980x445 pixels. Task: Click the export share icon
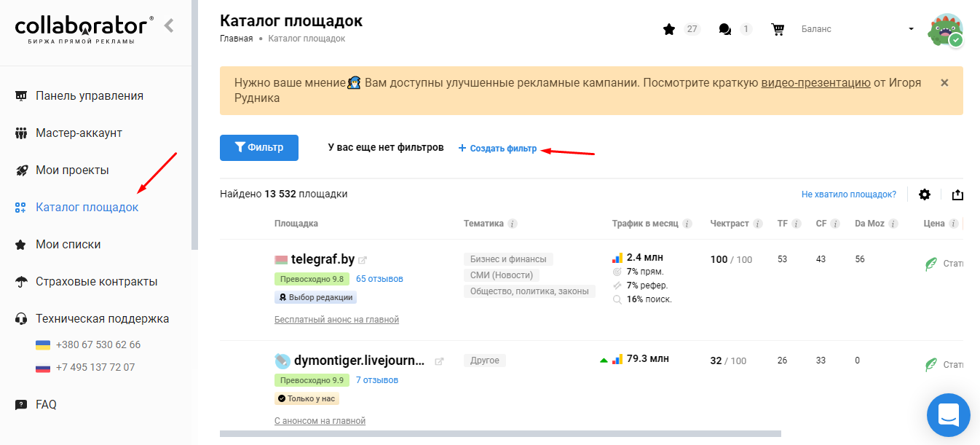(957, 194)
